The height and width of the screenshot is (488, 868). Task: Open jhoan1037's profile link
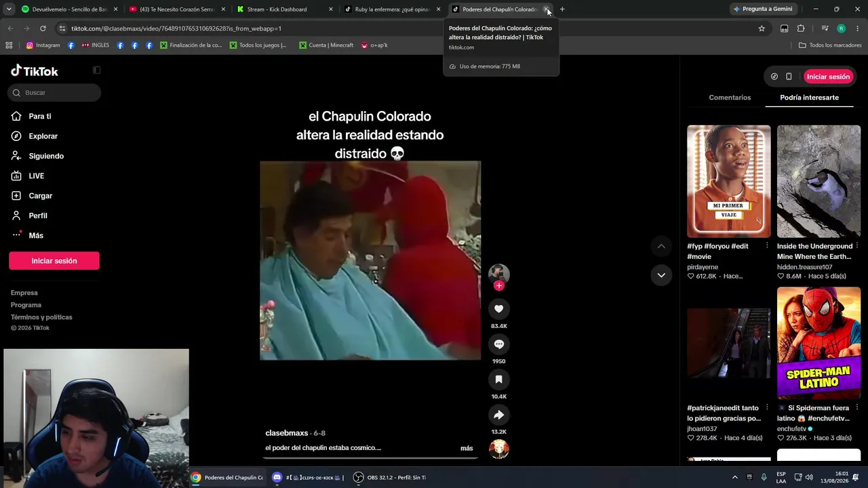(702, 429)
